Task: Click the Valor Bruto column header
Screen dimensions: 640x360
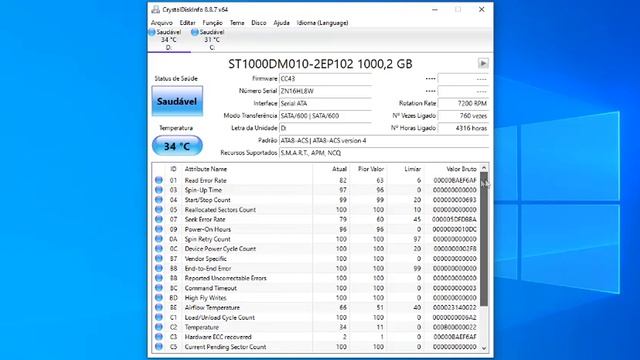Action: pos(461,169)
